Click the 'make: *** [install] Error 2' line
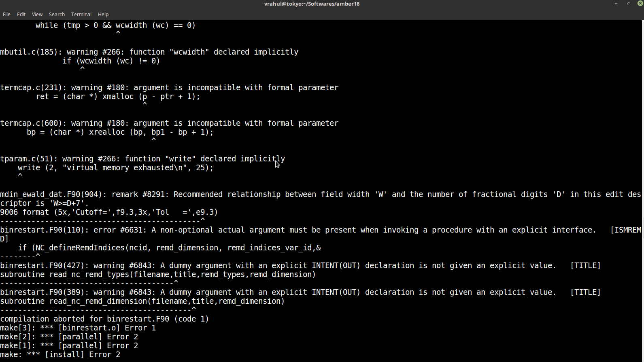The height and width of the screenshot is (362, 644). tap(60, 354)
